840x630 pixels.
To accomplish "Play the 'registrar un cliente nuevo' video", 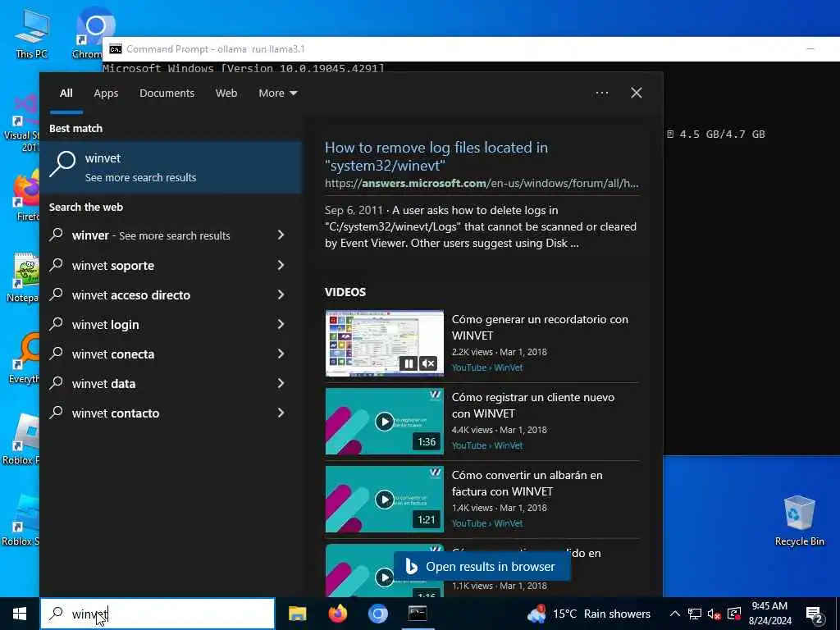I will pos(384,422).
